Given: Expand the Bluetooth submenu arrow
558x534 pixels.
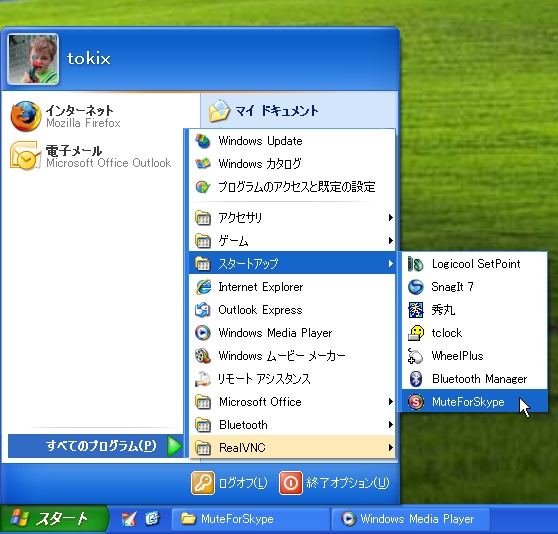Looking at the screenshot, I should [390, 425].
